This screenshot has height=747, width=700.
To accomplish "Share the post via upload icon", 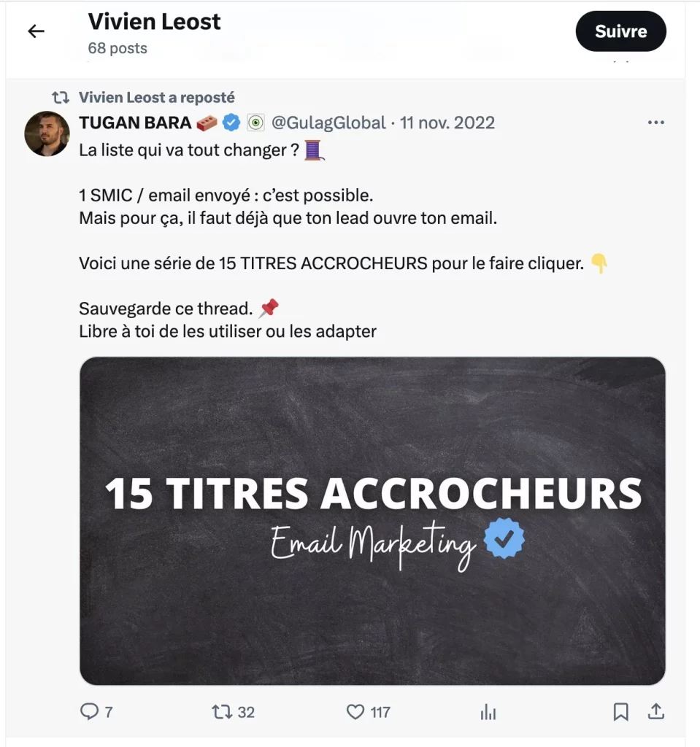I will point(656,711).
